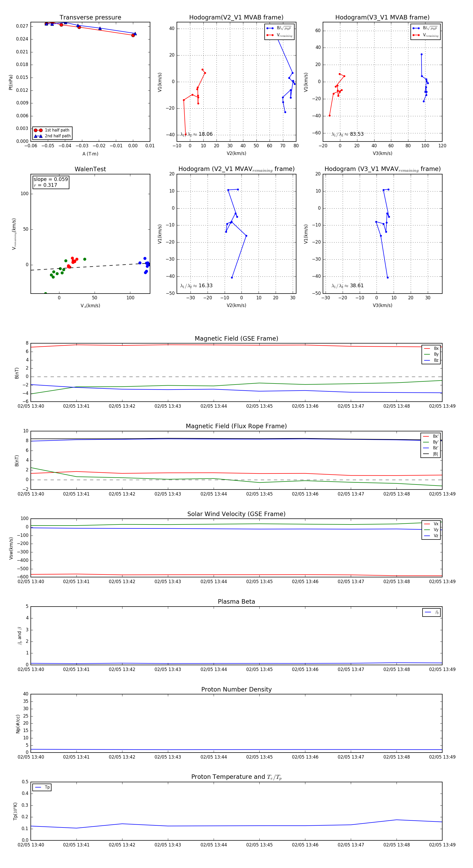Screen dimensions: 473x868
Task: Click the 'A (T·m)' x-axis label
Action: (x=90, y=154)
